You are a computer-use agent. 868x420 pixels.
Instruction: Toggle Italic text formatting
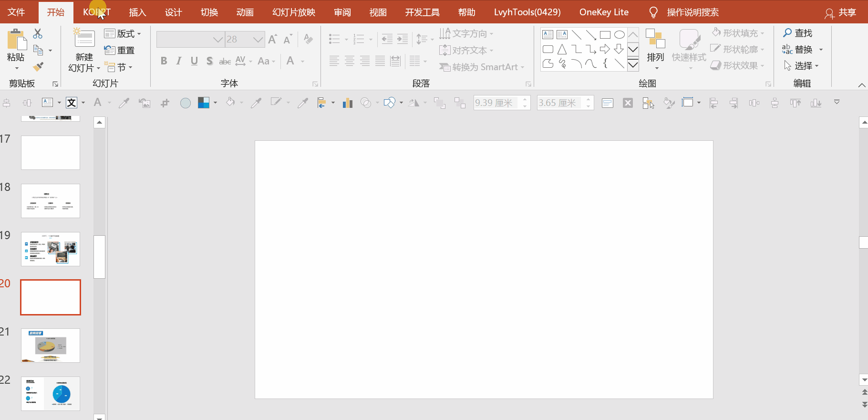click(179, 61)
